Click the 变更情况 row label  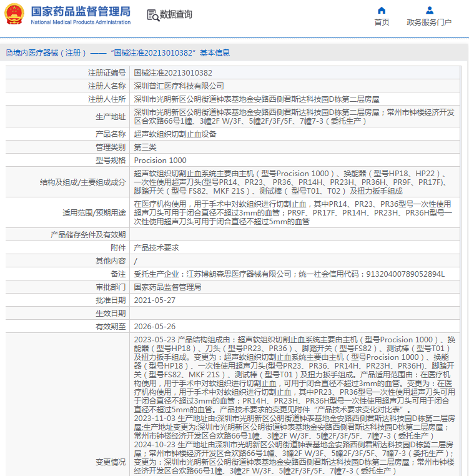tap(110, 462)
